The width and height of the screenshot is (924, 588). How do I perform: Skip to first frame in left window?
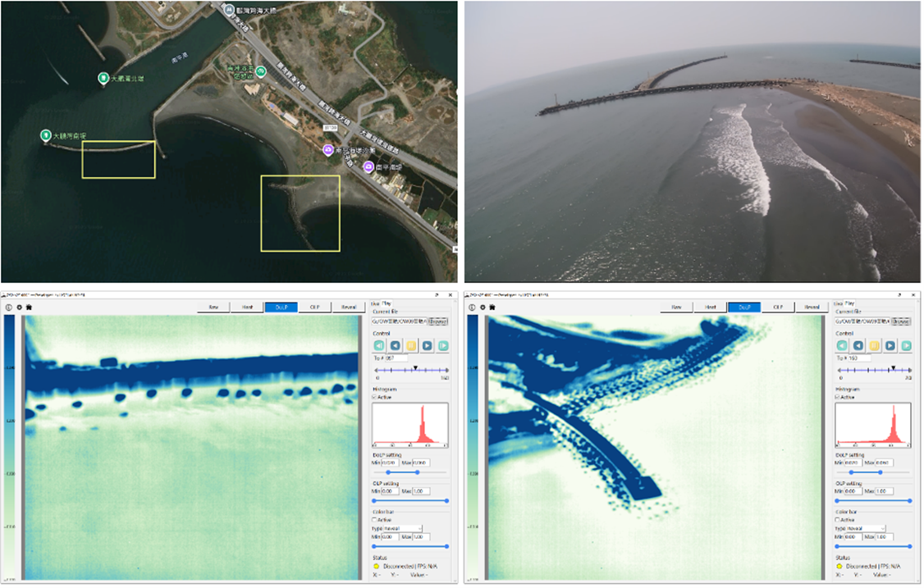378,346
